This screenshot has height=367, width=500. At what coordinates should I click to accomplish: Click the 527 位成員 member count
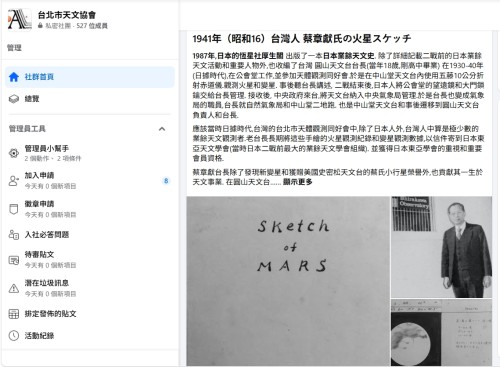[92, 26]
